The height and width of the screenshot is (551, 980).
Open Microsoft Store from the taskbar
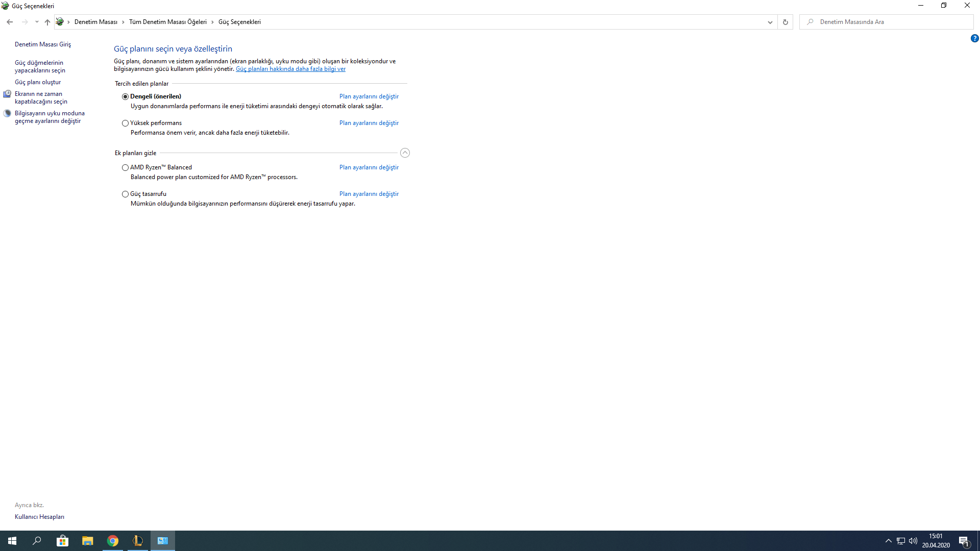coord(62,541)
